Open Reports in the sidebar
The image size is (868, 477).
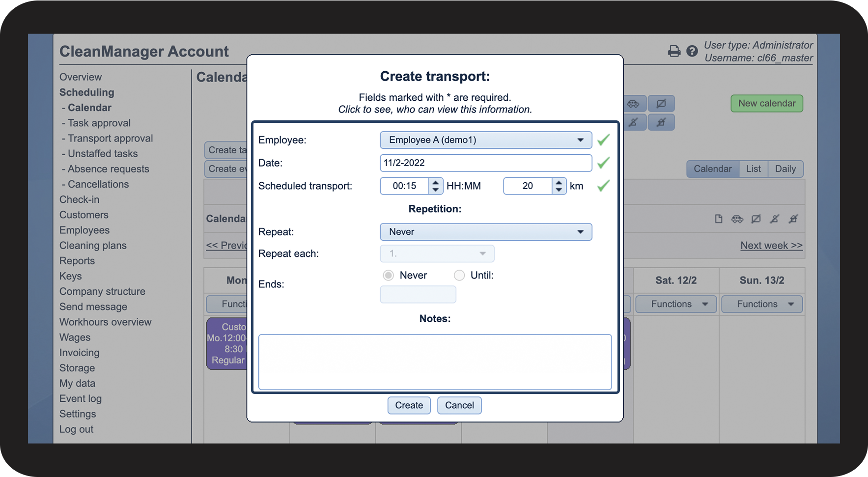(77, 261)
